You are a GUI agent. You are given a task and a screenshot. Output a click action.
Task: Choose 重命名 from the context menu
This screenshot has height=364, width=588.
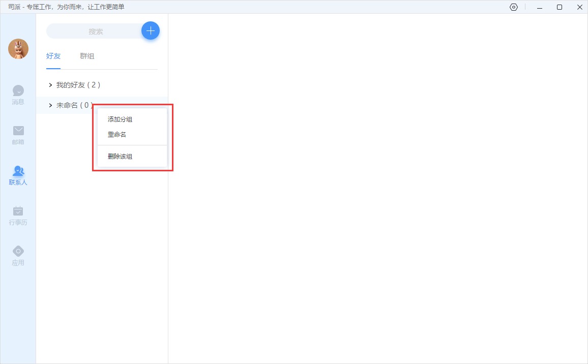(x=117, y=135)
